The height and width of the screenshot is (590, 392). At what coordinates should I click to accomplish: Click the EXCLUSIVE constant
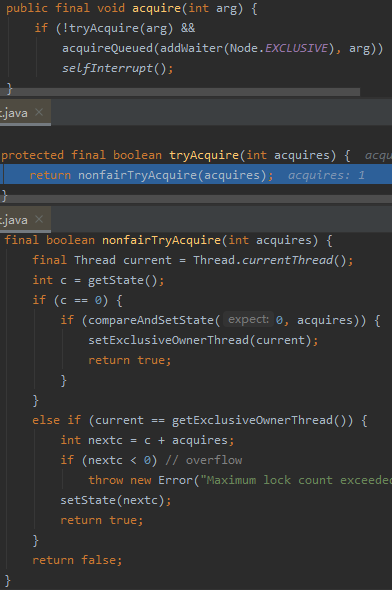(296, 48)
